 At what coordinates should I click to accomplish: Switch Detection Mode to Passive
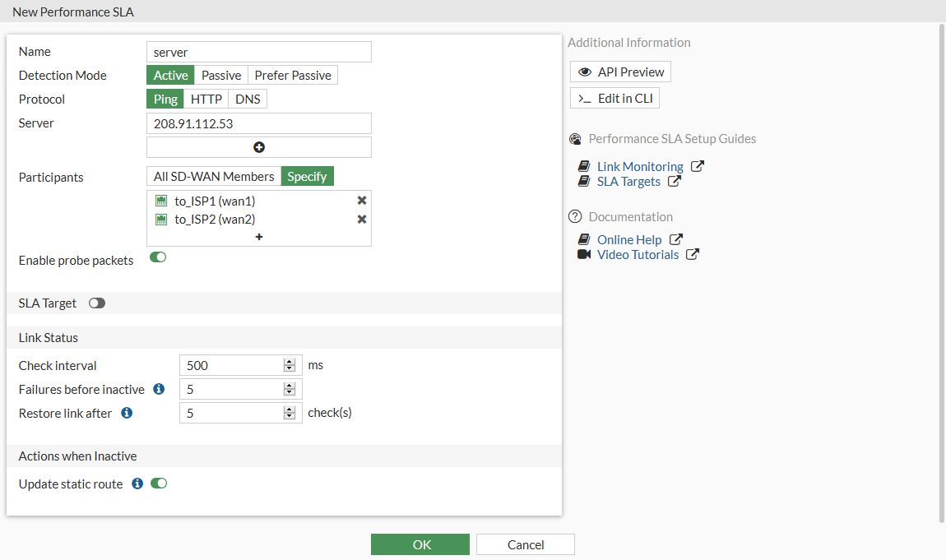(x=220, y=75)
